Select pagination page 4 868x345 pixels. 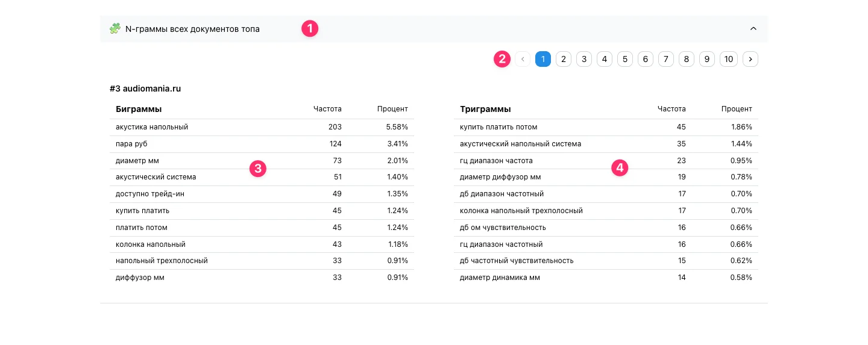[605, 59]
